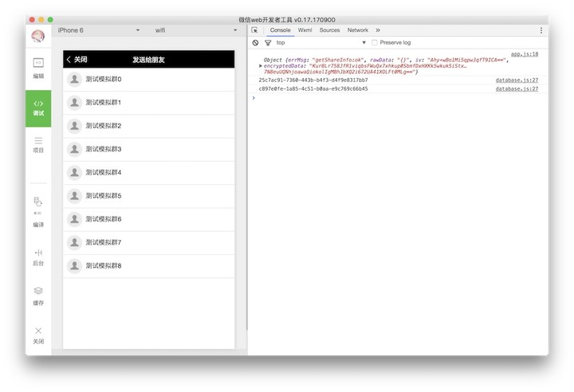The width and height of the screenshot is (574, 392).
Task: Open the 编辑 (edit) sidebar panel
Action: click(x=38, y=69)
